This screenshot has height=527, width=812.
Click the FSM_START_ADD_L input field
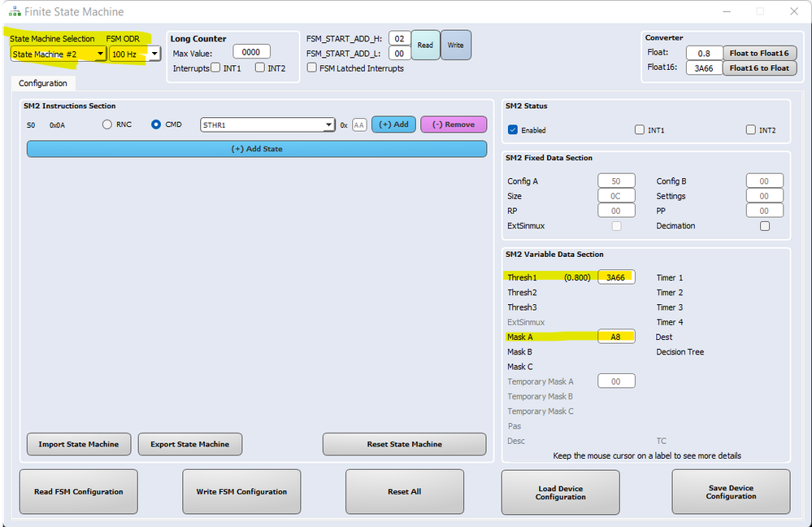tap(399, 54)
